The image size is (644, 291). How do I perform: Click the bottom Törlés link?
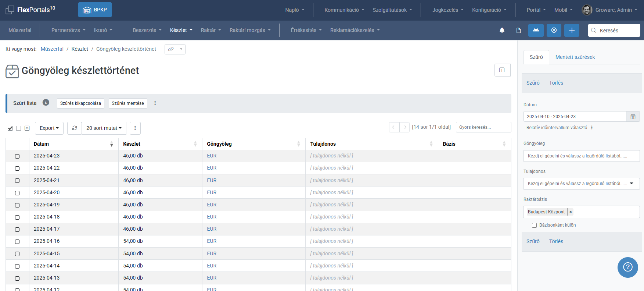[x=556, y=241]
